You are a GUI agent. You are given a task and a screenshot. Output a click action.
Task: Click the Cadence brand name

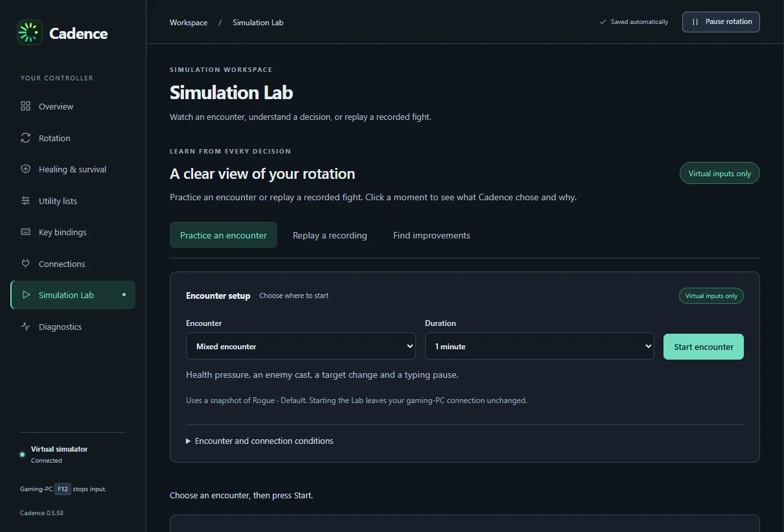(78, 33)
